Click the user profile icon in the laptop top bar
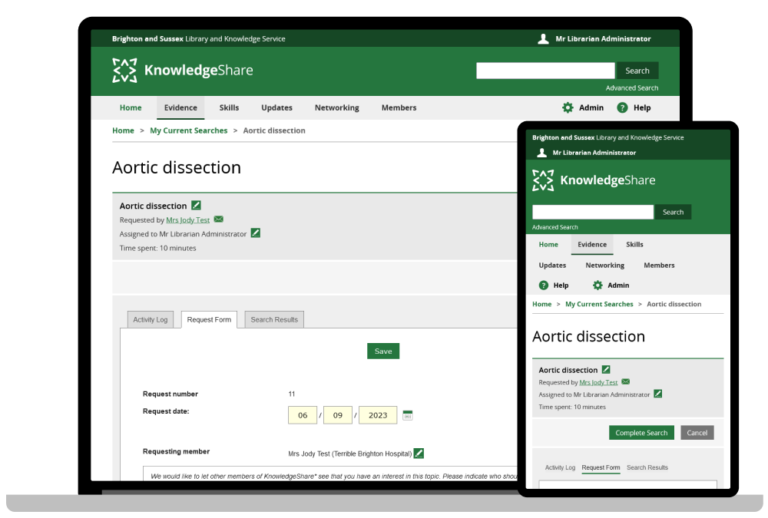768x518 pixels. click(543, 39)
